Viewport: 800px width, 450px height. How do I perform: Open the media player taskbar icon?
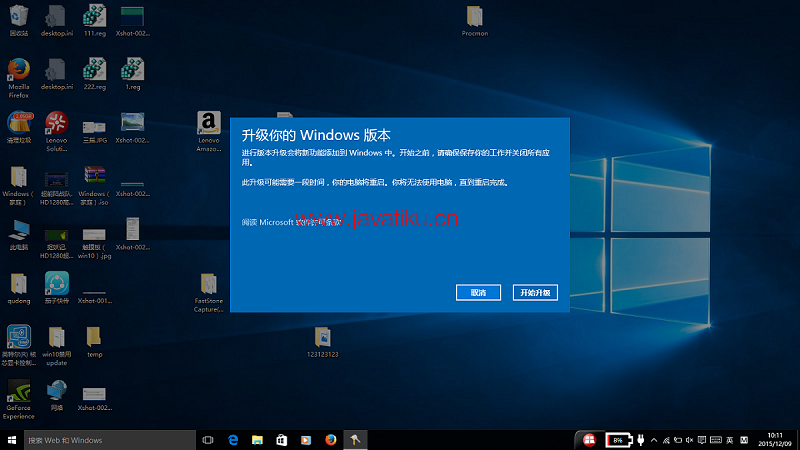click(306, 440)
